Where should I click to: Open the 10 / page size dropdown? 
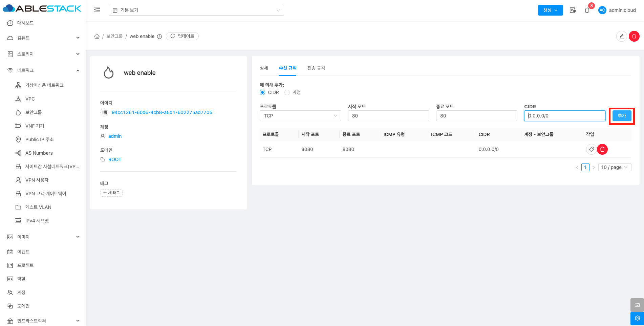pyautogui.click(x=614, y=167)
